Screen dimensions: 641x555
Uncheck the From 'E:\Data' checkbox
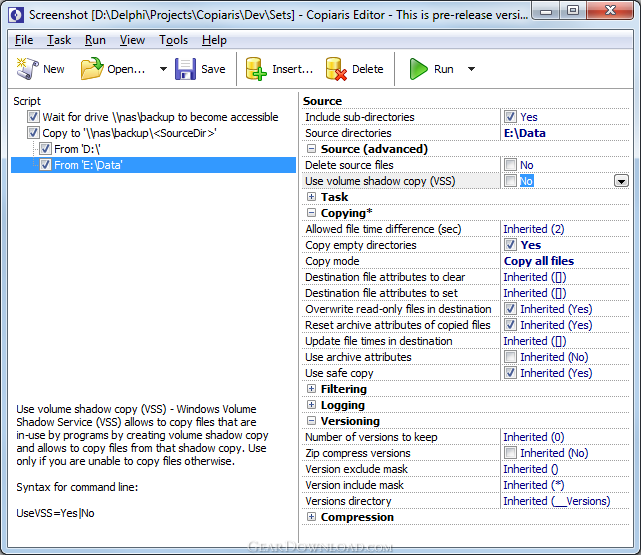click(45, 165)
